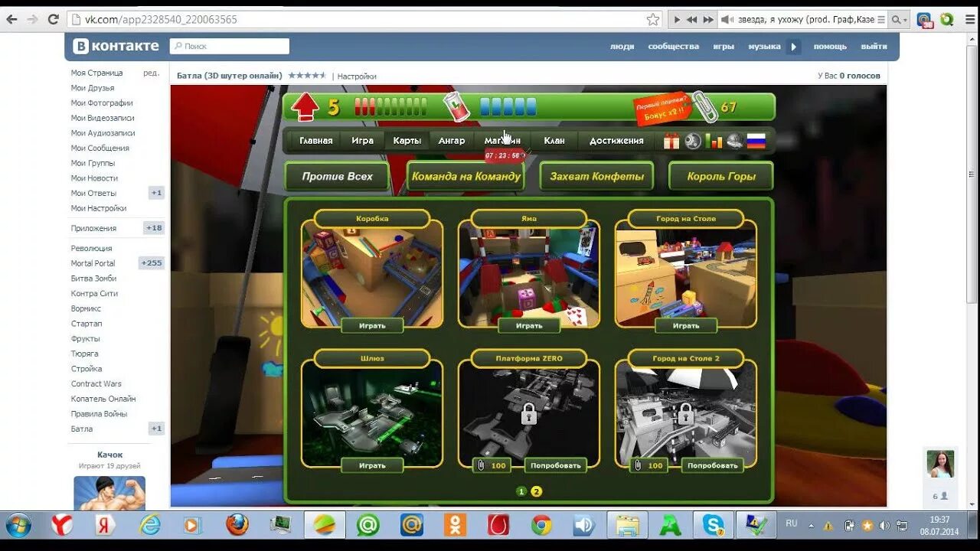Click сообщества in VK header
The height and width of the screenshot is (551, 980).
pos(674,47)
